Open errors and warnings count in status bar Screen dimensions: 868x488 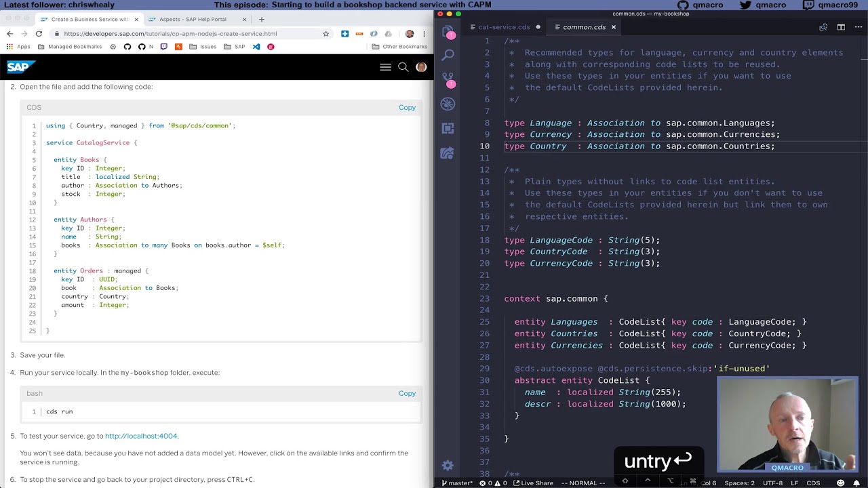click(494, 483)
